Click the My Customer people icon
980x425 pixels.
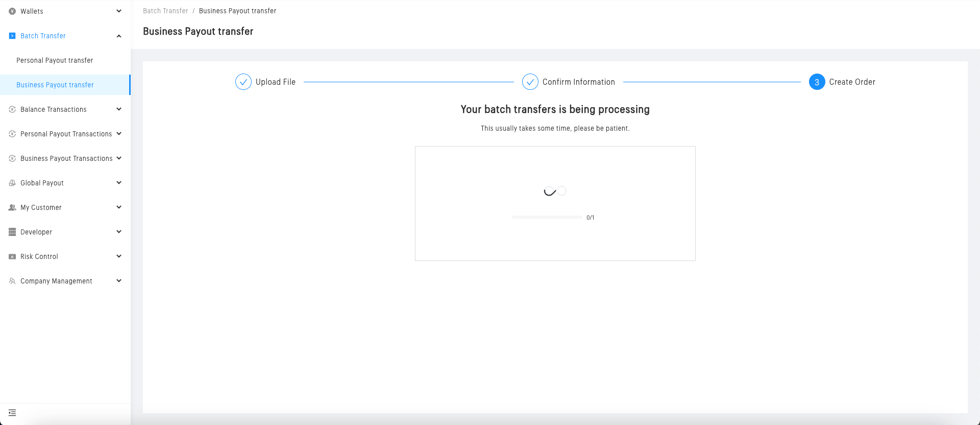click(12, 207)
